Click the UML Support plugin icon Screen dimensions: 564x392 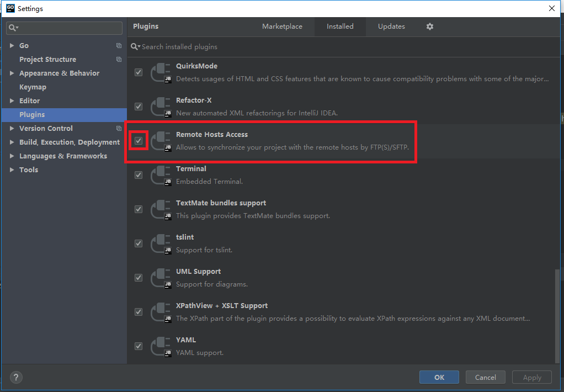click(x=161, y=277)
